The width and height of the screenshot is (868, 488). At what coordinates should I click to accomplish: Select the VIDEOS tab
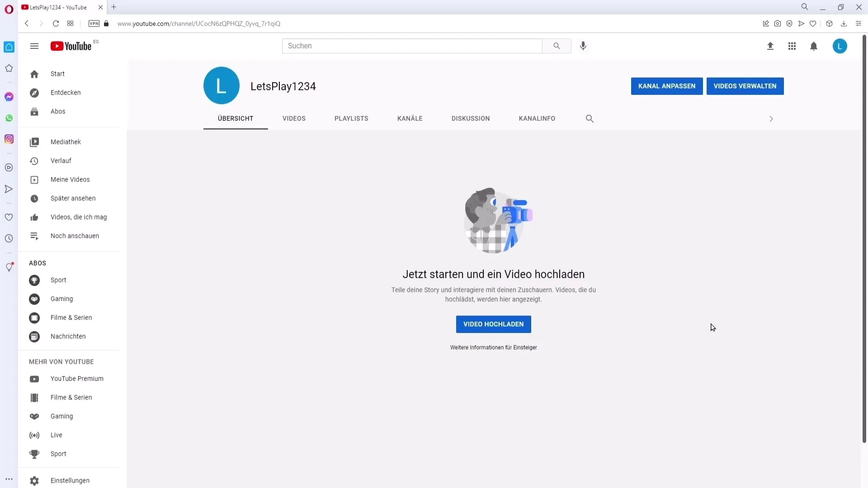pyautogui.click(x=294, y=118)
